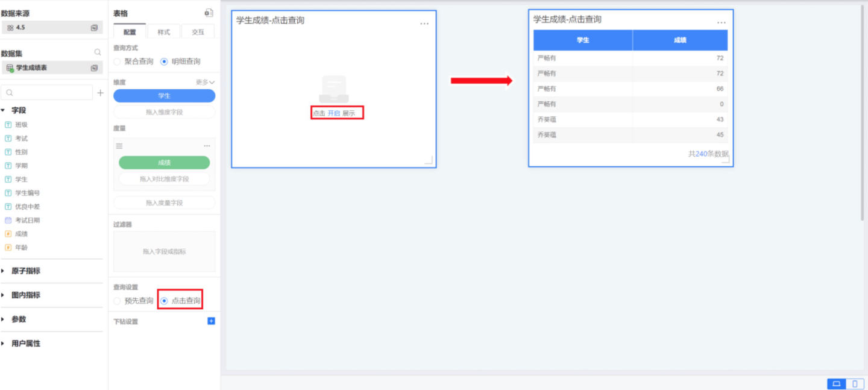Viewport: 868px width, 390px height.
Task: Select the 学生编号 field
Action: pyautogui.click(x=27, y=193)
